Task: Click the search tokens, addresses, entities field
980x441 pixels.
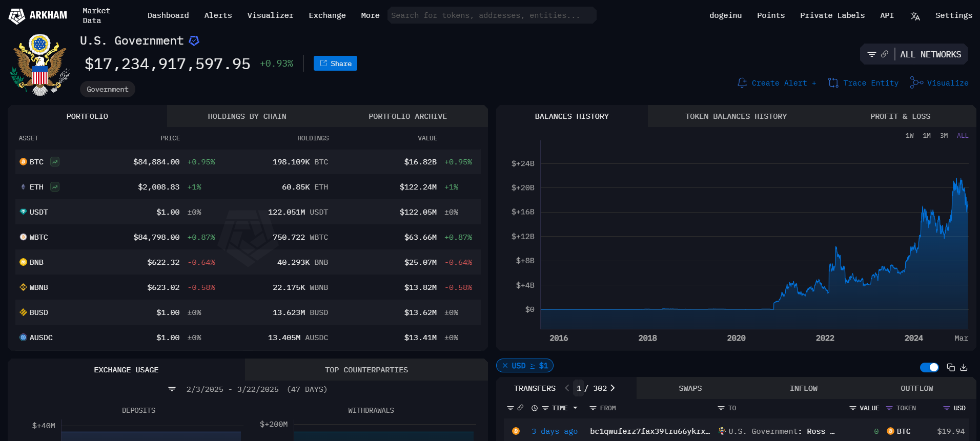Action: click(492, 15)
